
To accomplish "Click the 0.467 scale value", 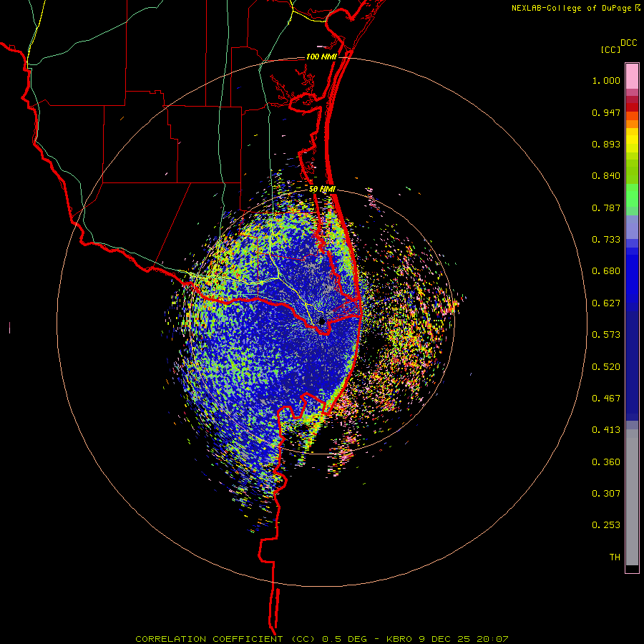I will coord(606,399).
